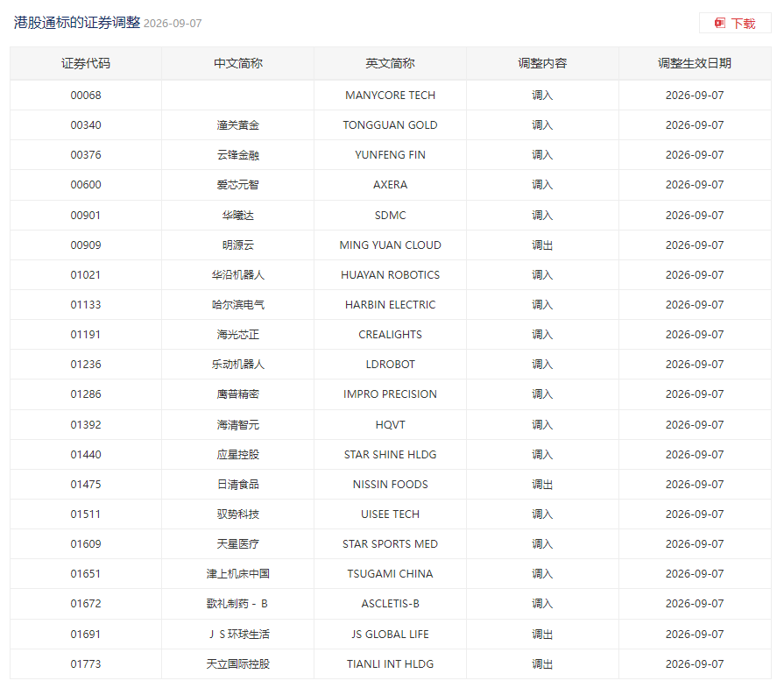
Task: Click HQVT English name
Action: coord(390,425)
